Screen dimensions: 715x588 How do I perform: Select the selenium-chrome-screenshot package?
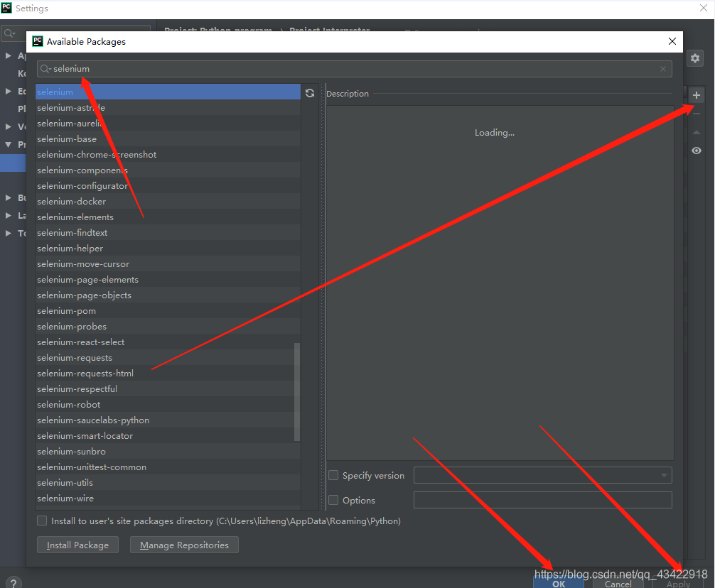click(x=168, y=154)
